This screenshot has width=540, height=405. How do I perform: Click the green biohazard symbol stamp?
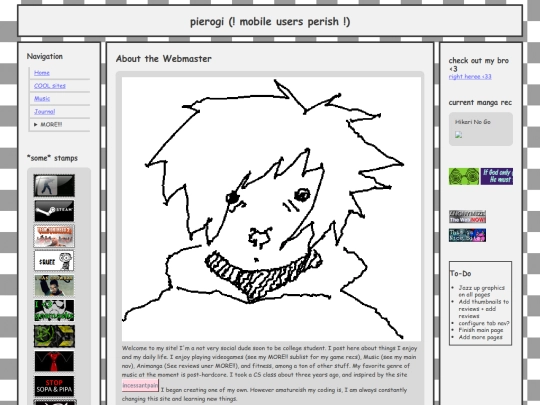tap(54, 336)
